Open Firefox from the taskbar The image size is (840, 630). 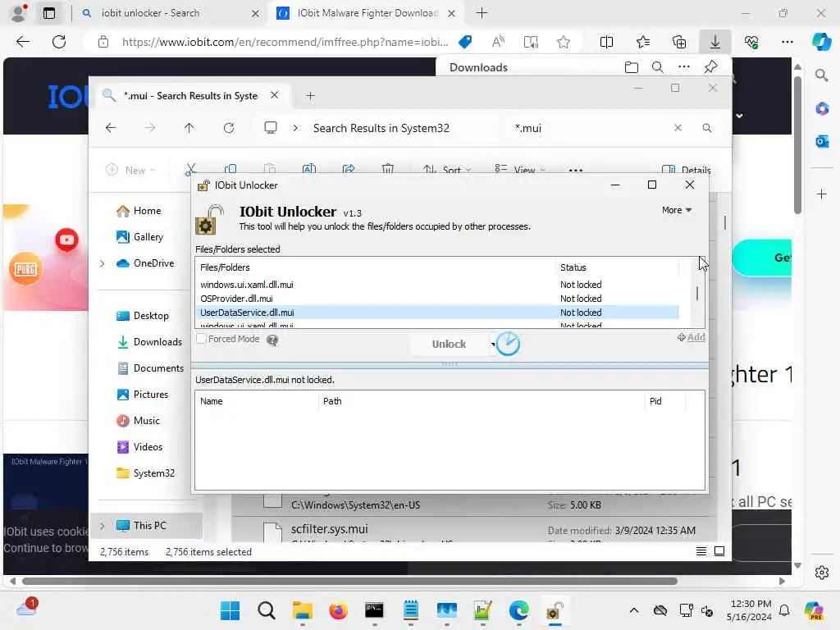338,610
